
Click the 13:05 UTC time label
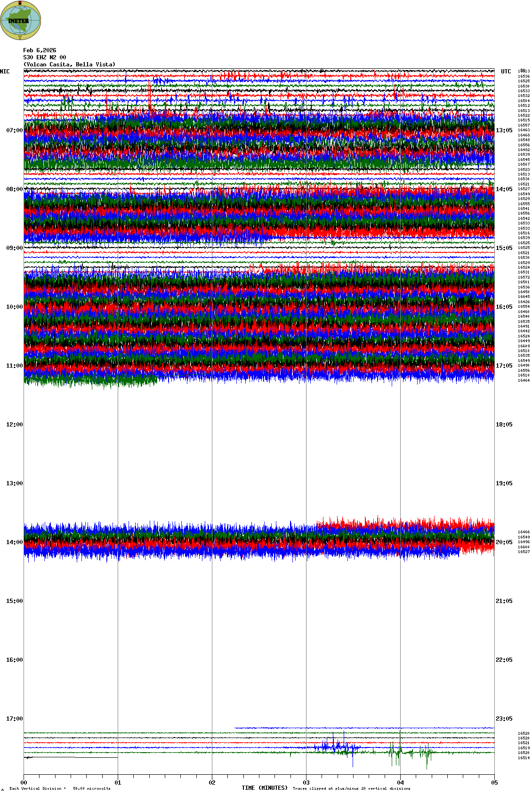[504, 130]
